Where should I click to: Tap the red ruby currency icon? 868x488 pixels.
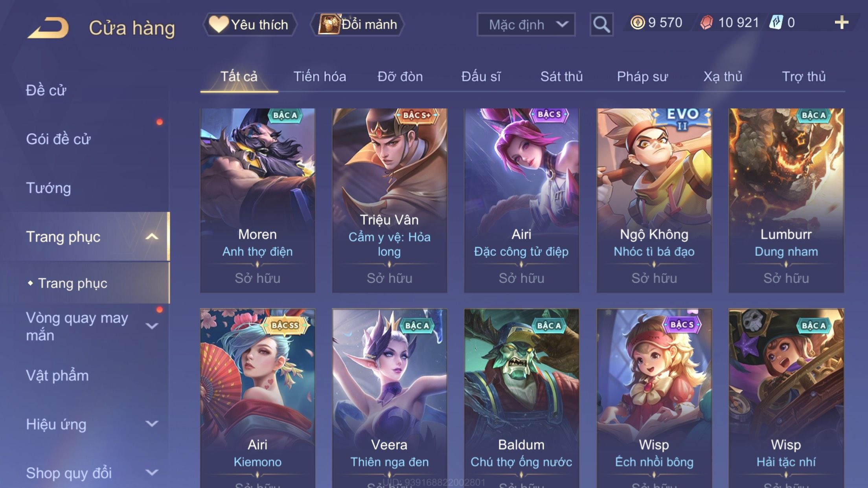click(x=706, y=22)
